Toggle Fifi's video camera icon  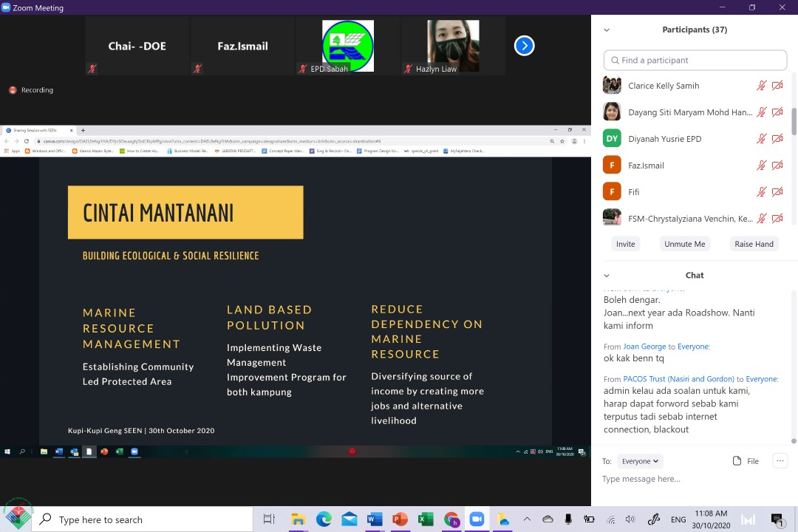pos(777,191)
